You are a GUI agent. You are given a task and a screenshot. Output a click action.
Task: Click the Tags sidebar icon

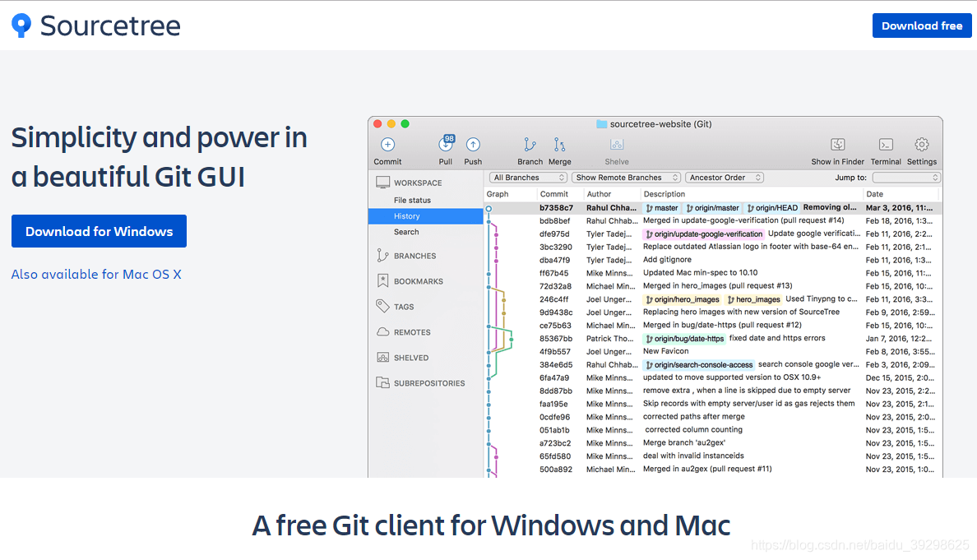click(382, 306)
